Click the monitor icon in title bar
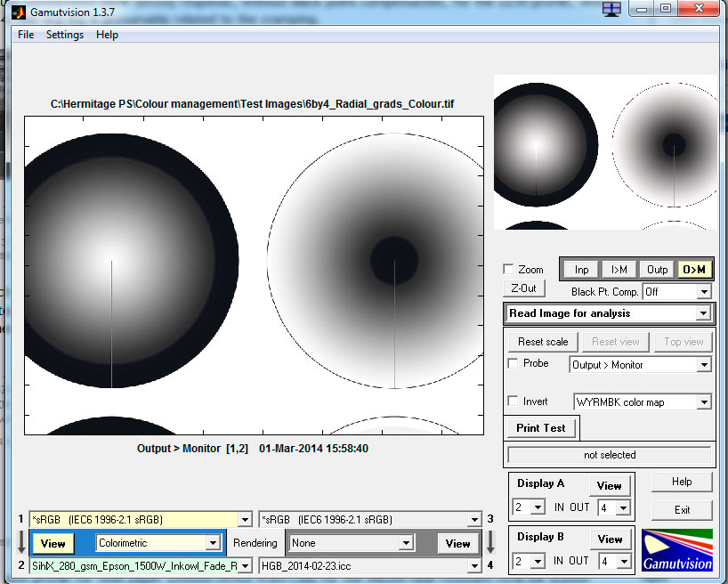Screen dimensions: 728x584 tap(611, 10)
